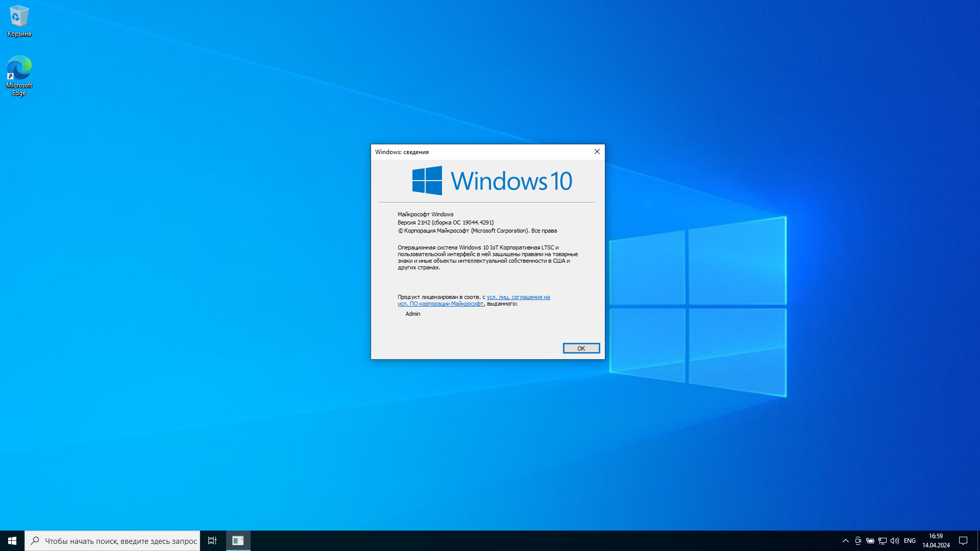Open the clock and date flyout

[x=936, y=541]
